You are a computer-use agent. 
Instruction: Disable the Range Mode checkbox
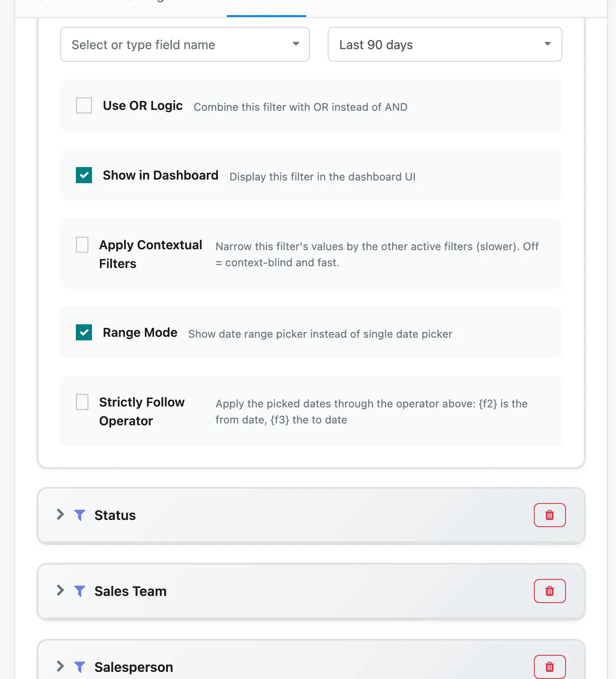pyautogui.click(x=84, y=332)
